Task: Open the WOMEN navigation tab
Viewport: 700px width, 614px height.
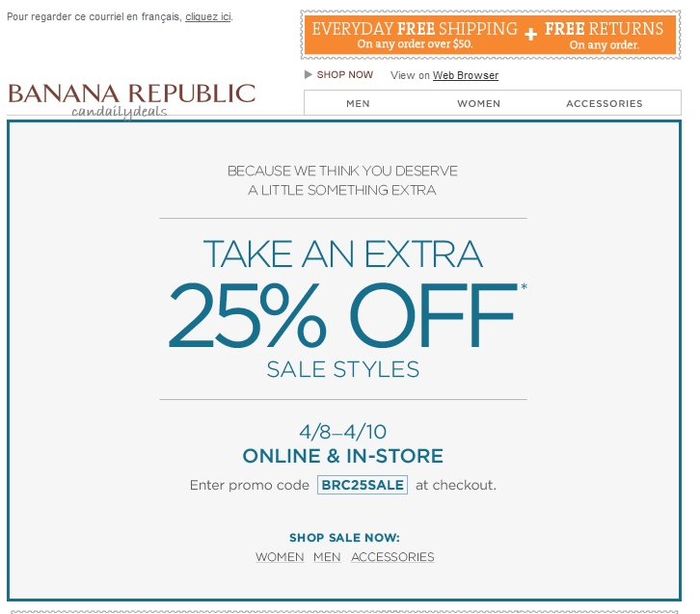Action: pos(478,103)
